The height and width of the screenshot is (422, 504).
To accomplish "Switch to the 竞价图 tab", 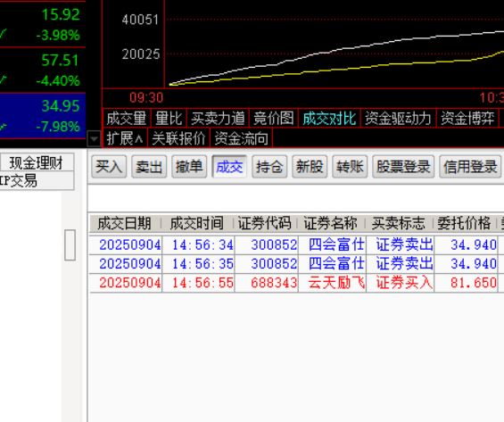I will 273,119.
